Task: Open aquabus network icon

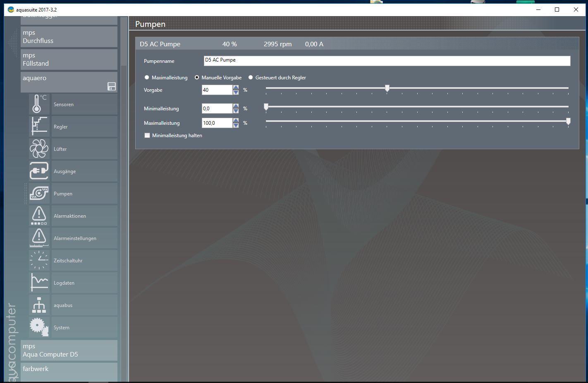Action: pyautogui.click(x=39, y=305)
